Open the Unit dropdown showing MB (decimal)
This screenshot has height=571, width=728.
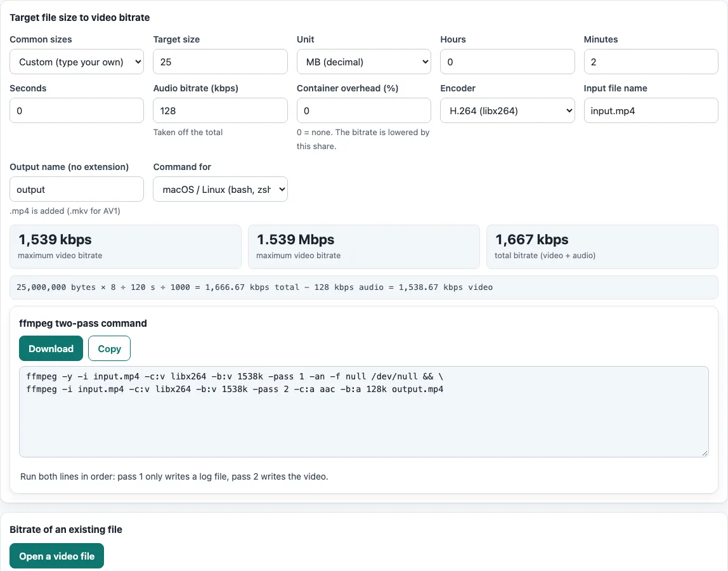click(363, 62)
